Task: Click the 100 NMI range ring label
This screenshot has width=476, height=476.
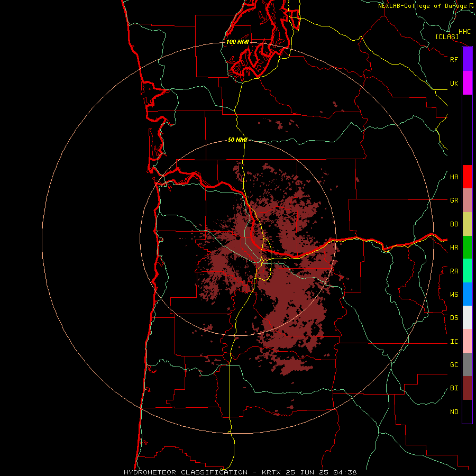Action: coord(237,42)
